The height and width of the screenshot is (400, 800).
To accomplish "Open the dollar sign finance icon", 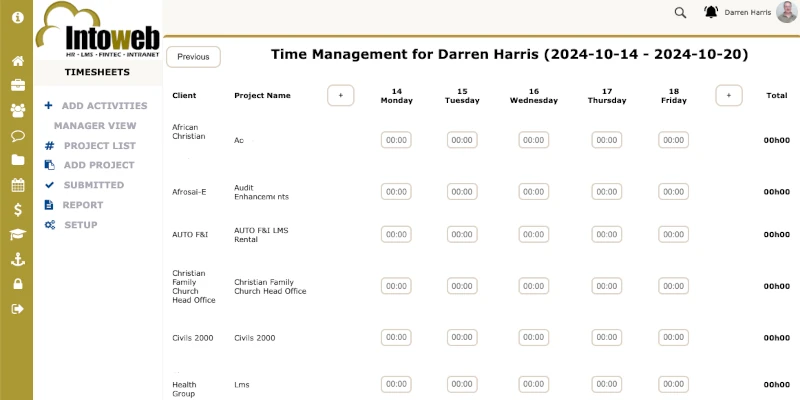I will 18,210.
